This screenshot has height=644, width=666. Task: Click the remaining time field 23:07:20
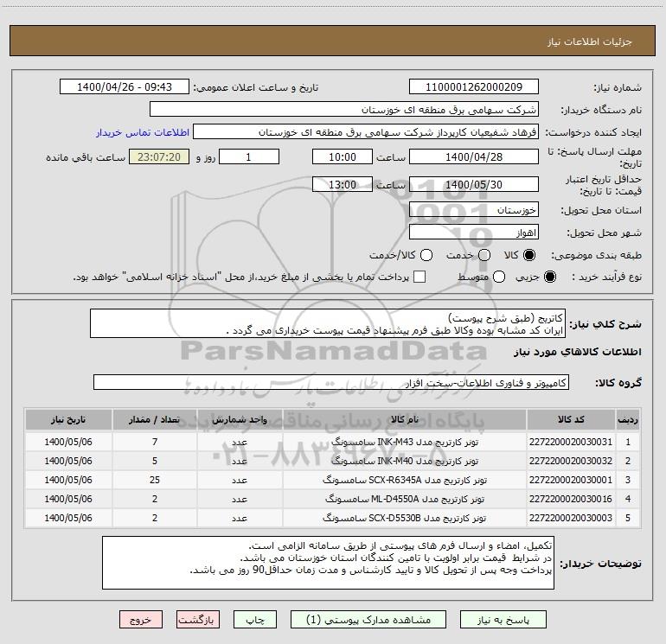[x=159, y=156]
